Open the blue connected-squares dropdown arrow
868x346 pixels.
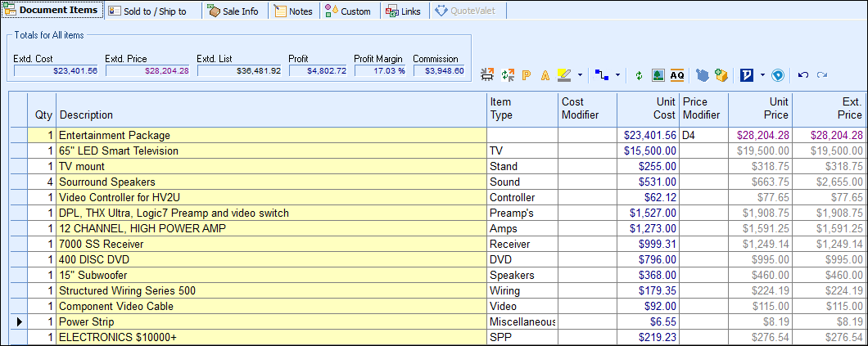(x=617, y=75)
